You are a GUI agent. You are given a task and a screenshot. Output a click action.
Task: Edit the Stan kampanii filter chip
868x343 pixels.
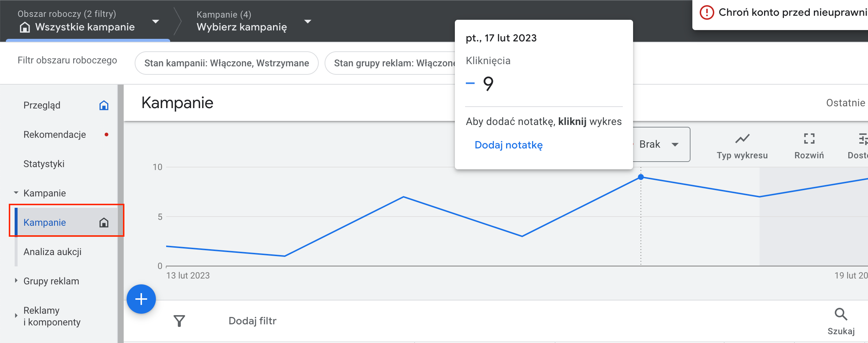click(227, 63)
